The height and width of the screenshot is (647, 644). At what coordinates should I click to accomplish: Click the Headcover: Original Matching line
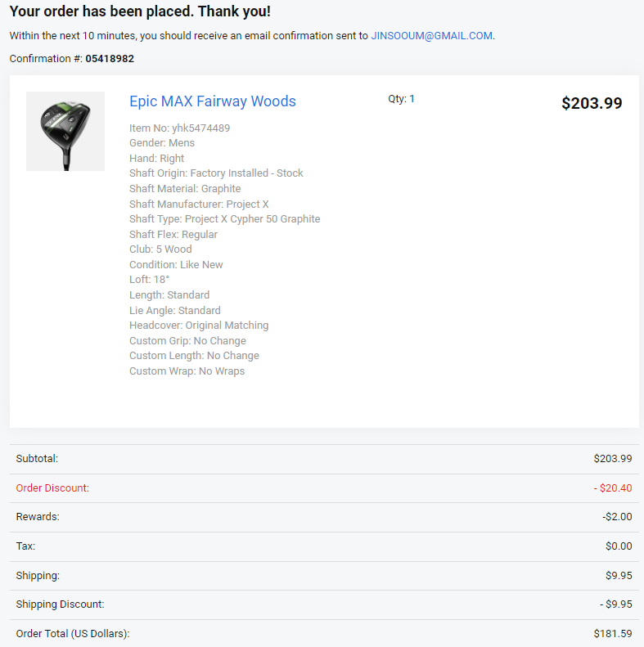coord(199,326)
